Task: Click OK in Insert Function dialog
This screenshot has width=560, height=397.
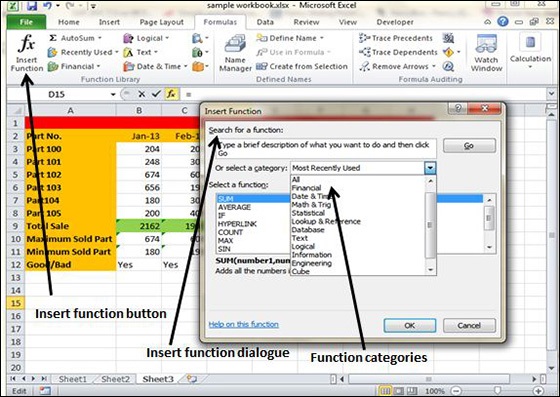Action: (x=410, y=325)
